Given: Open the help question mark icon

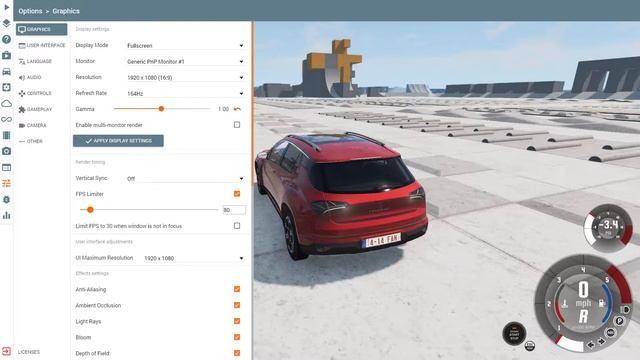Looking at the screenshot, I should 7,39.
